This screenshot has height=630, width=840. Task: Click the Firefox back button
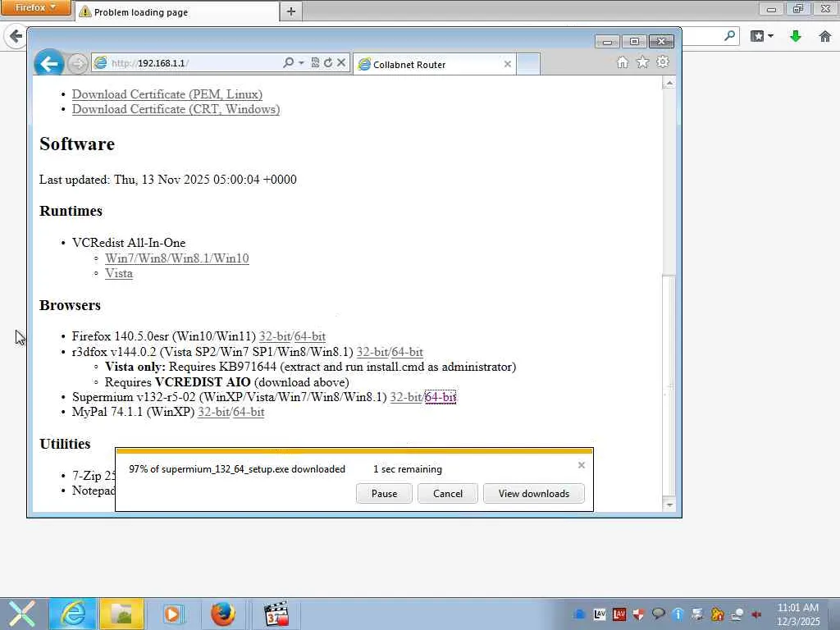[16, 36]
